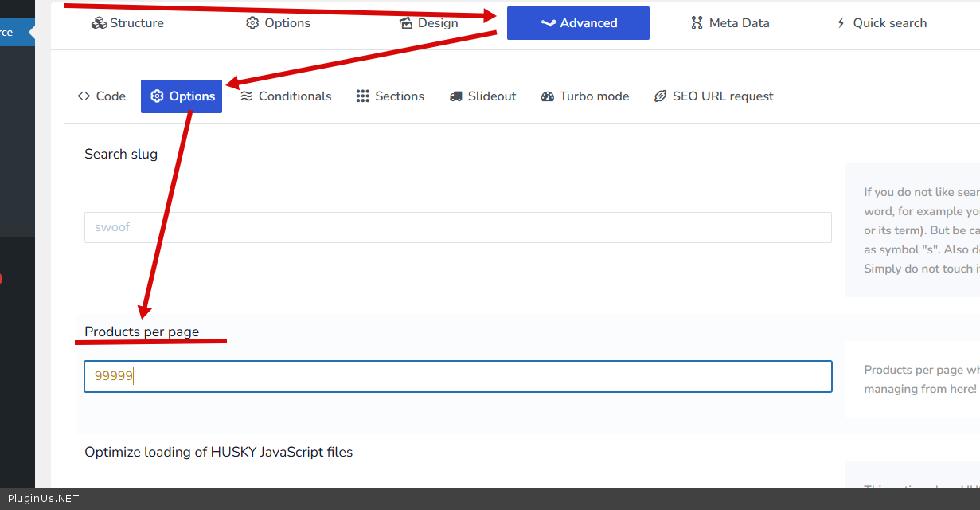980x510 pixels.
Task: Click the Quick search lightning bolt icon
Action: point(841,23)
